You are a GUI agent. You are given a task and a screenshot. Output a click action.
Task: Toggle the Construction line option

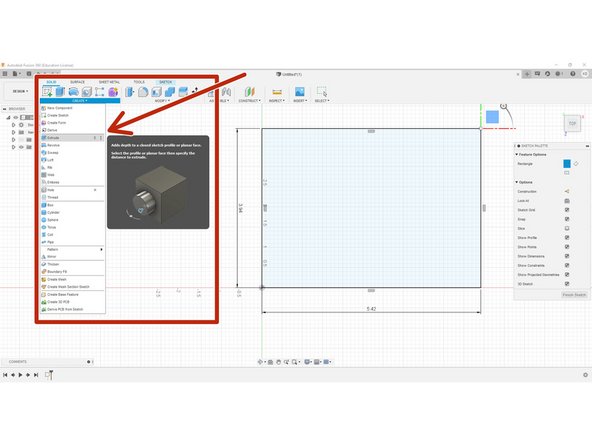click(567, 191)
